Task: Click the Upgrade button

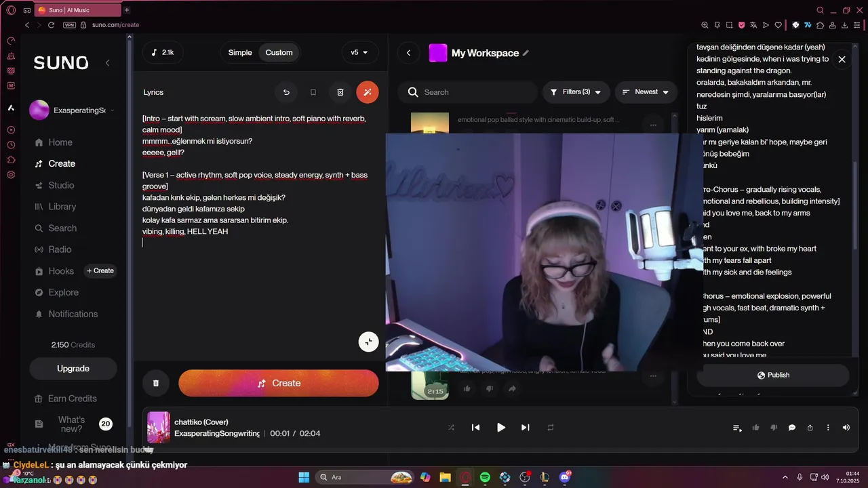Action: [x=73, y=369]
